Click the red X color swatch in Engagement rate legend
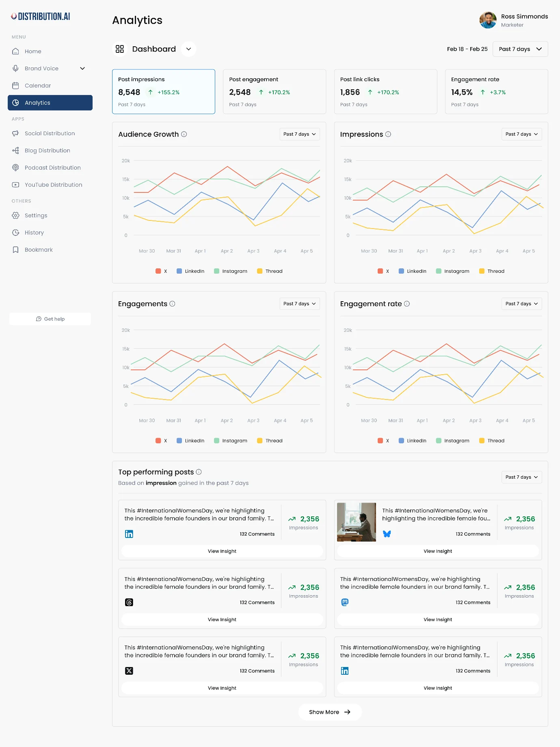 click(x=380, y=441)
